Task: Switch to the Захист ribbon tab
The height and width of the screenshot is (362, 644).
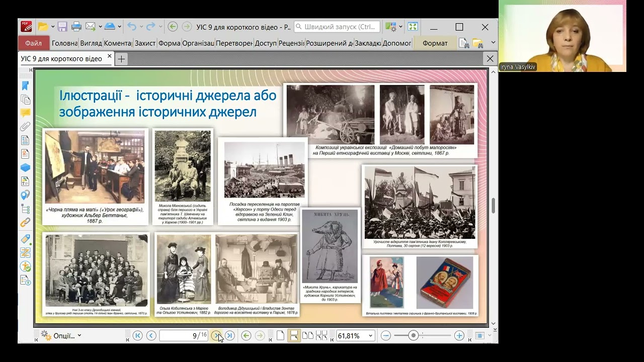Action: tap(145, 43)
